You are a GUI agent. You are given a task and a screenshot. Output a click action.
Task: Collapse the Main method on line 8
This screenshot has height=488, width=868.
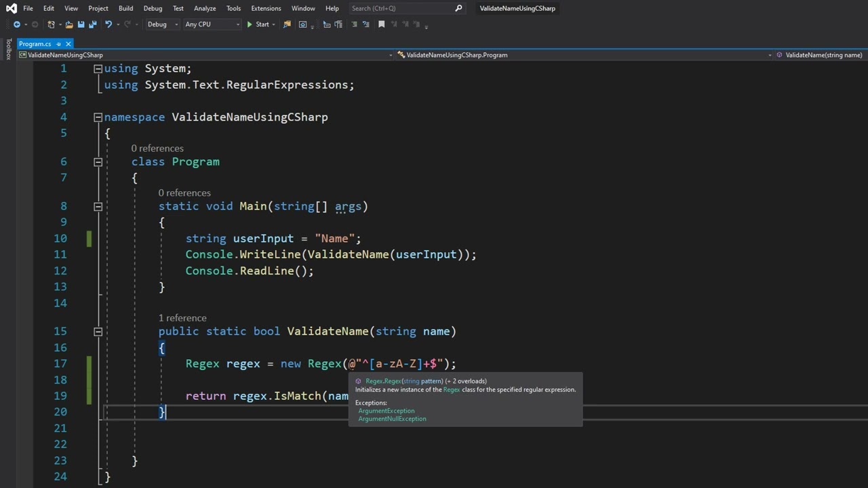(98, 207)
